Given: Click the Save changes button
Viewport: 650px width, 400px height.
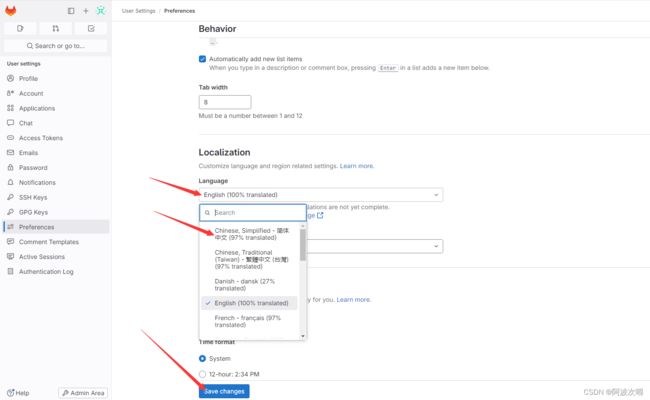Looking at the screenshot, I should point(224,391).
